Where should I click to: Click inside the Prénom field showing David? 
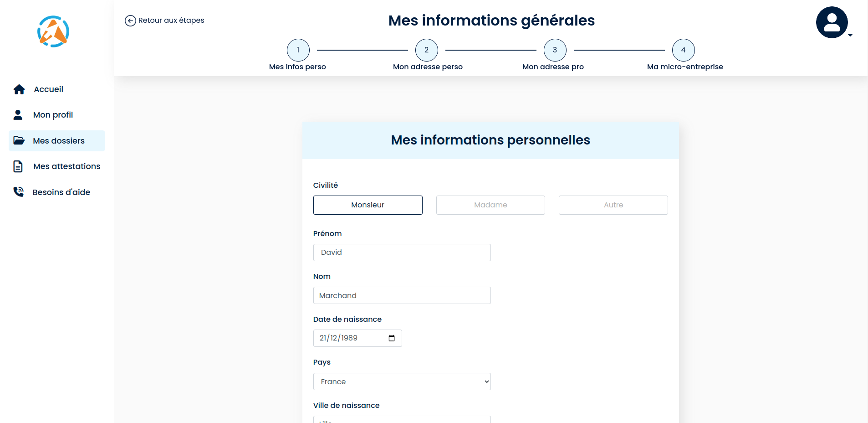point(402,252)
